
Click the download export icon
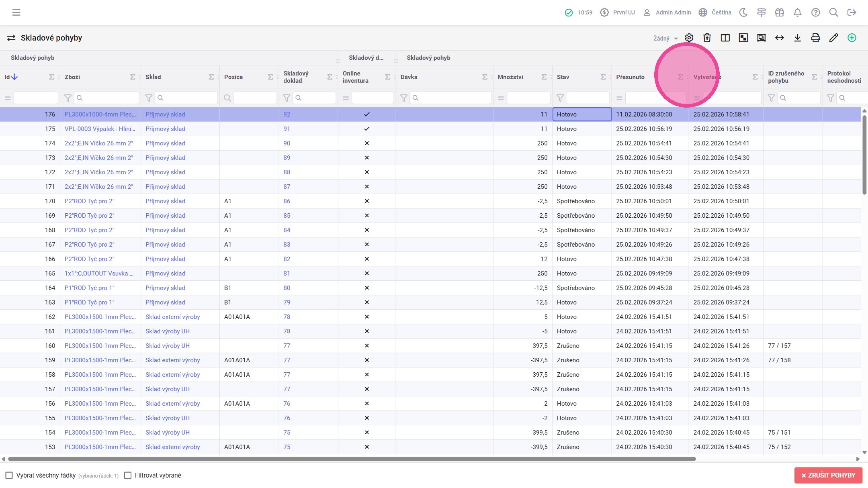click(798, 38)
